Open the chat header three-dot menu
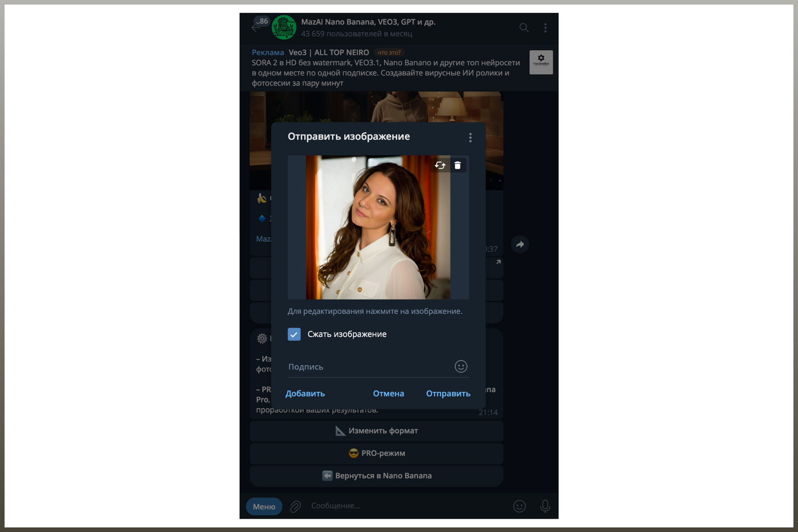Screen dimensions: 798x532 (x=545, y=28)
